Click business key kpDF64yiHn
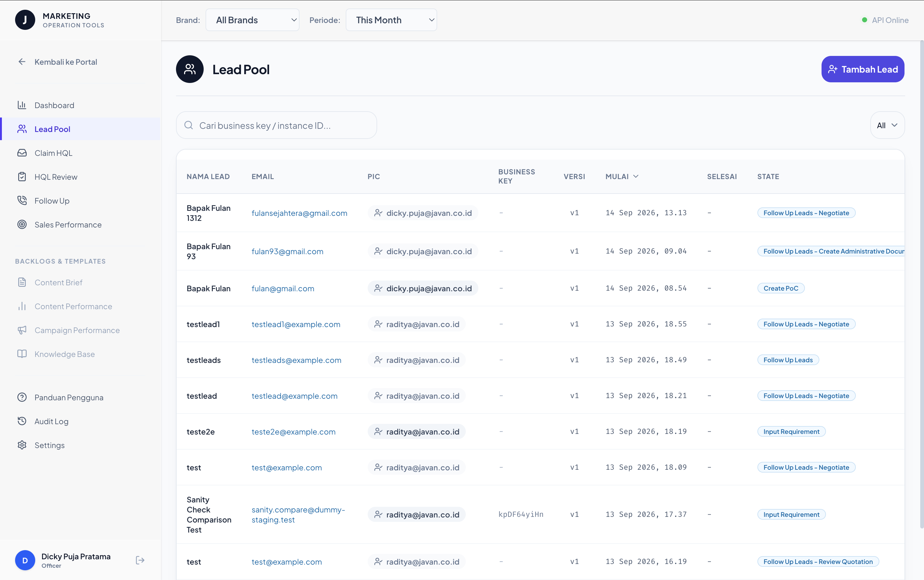Screen dimensions: 924x580 pyautogui.click(x=521, y=514)
